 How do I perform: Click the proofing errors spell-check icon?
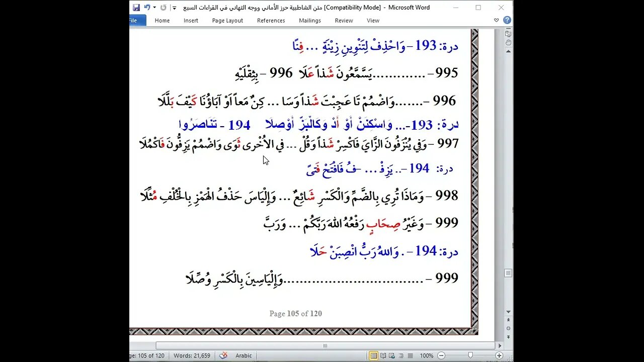pyautogui.click(x=224, y=355)
